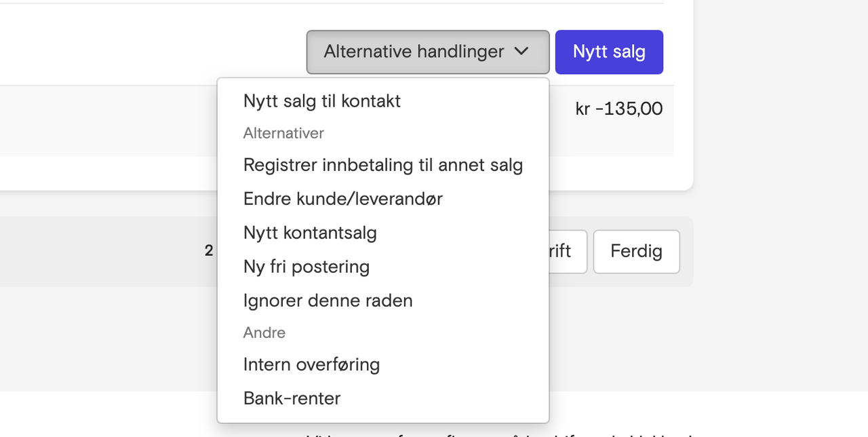
Task: Click the Ferdig button
Action: click(x=636, y=252)
